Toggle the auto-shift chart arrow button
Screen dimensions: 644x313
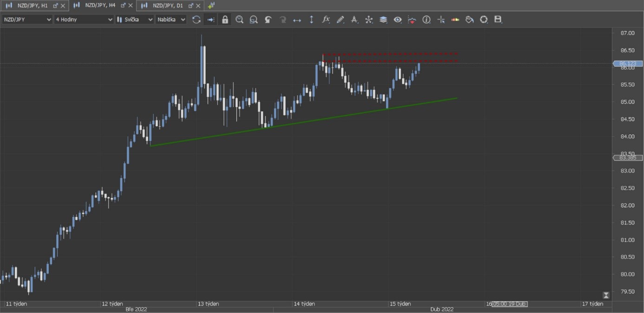[211, 19]
